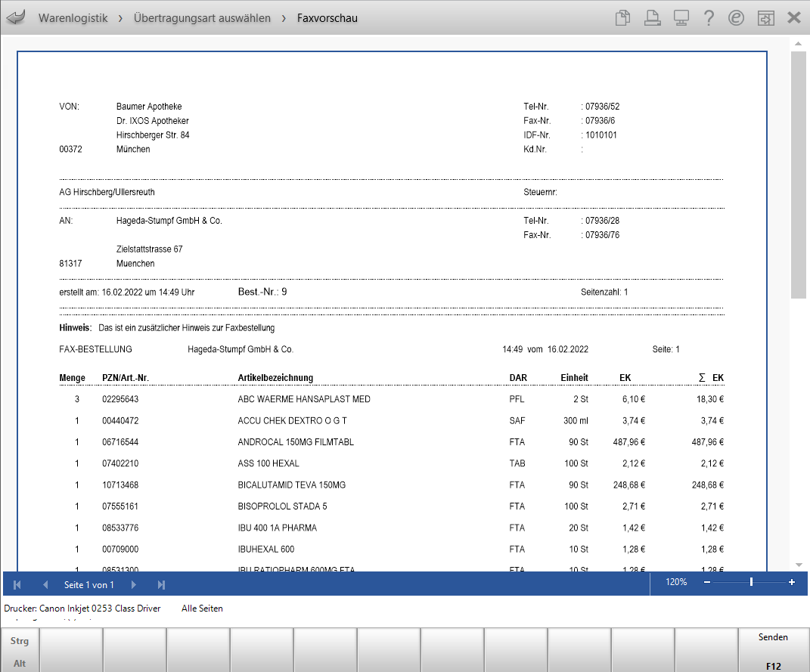
Task: Go to Übertragungsart auswählen breadcrumb
Action: click(202, 18)
